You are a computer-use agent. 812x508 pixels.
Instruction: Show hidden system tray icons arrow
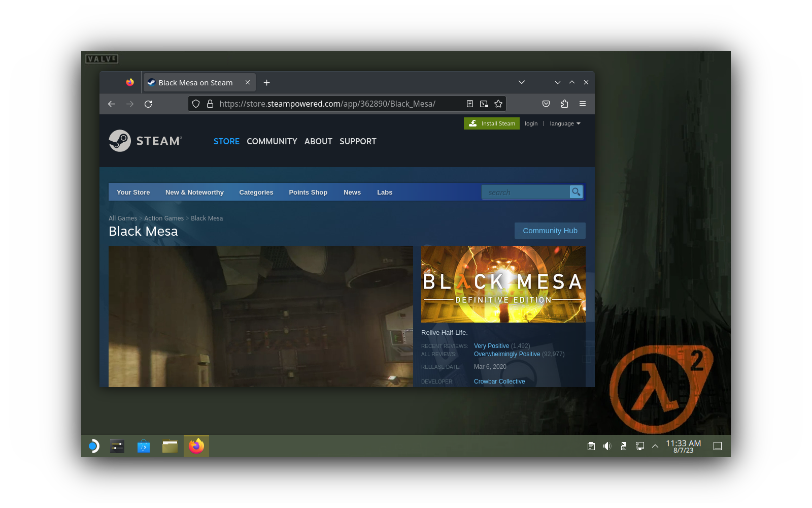655,446
